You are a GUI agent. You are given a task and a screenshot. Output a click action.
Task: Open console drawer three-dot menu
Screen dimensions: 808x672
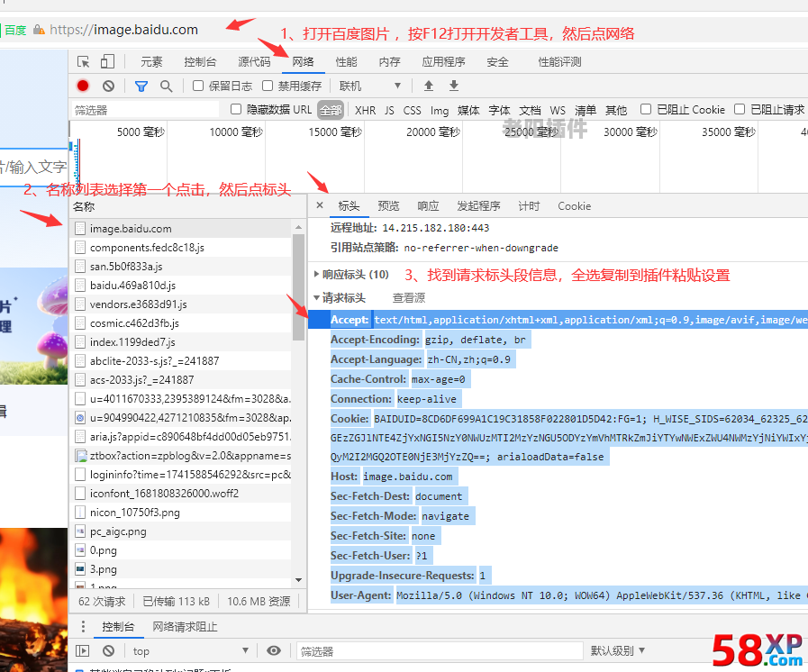pos(83,627)
